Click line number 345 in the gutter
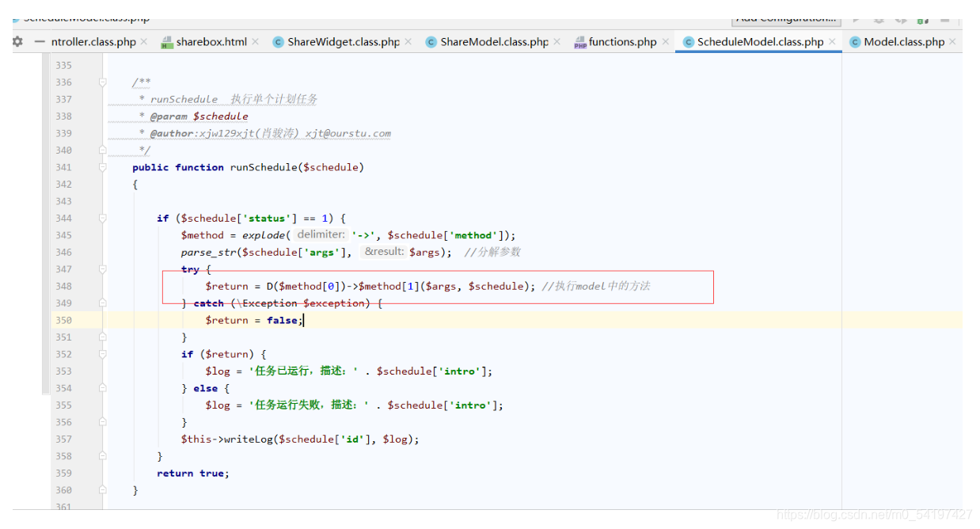The height and width of the screenshot is (529, 980). [x=63, y=235]
